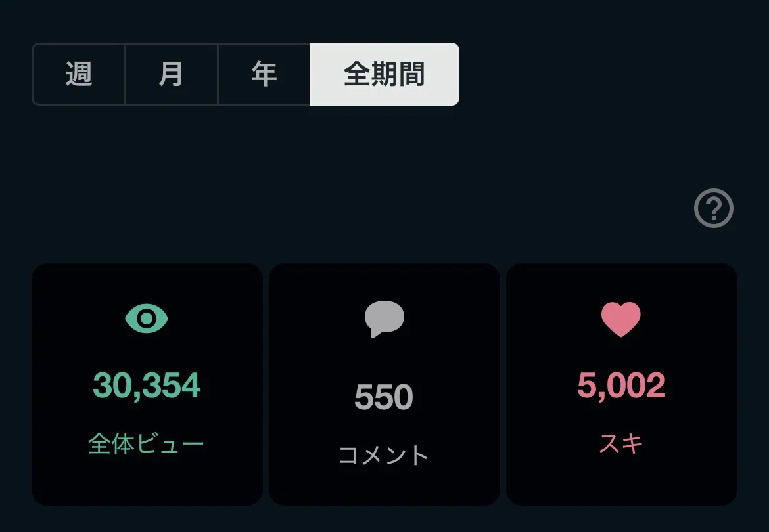Screen dimensions: 769x532
Task: Click the green eye views icon
Action: 147,319
